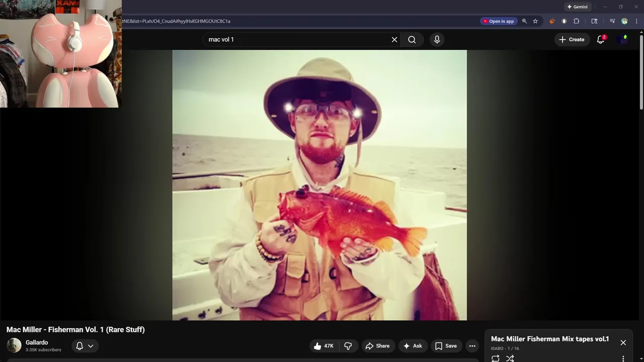Toggle playlist loop
The width and height of the screenshot is (644, 362).
click(x=496, y=358)
